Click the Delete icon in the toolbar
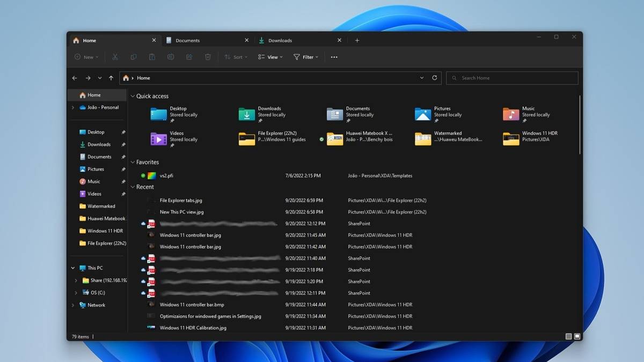Viewport: 644px width, 362px height. pos(208,56)
